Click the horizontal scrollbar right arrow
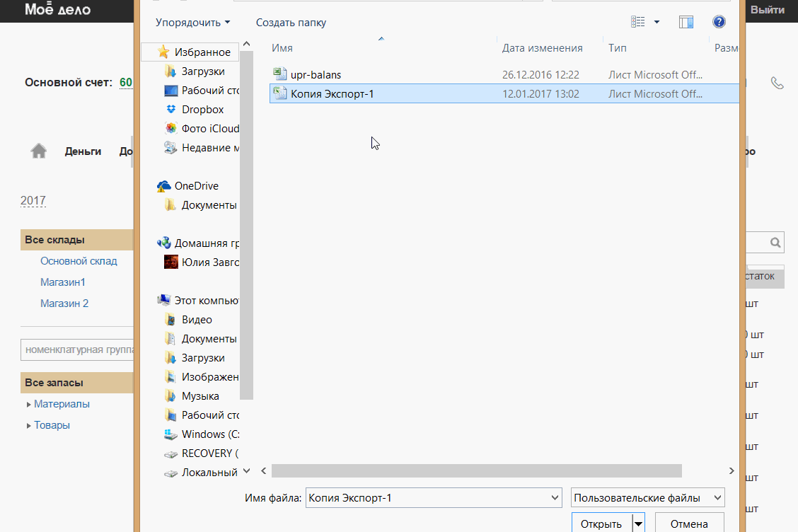The image size is (798, 532). click(x=731, y=471)
